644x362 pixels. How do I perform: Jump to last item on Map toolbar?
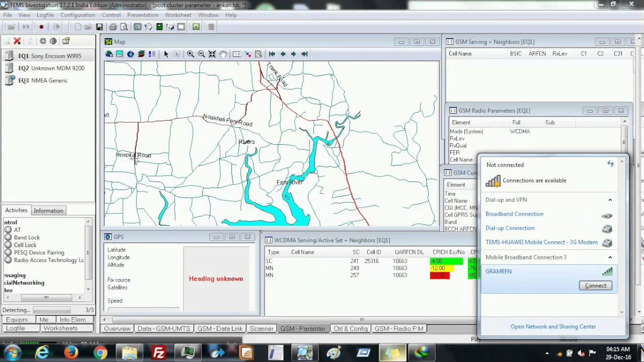304,54
